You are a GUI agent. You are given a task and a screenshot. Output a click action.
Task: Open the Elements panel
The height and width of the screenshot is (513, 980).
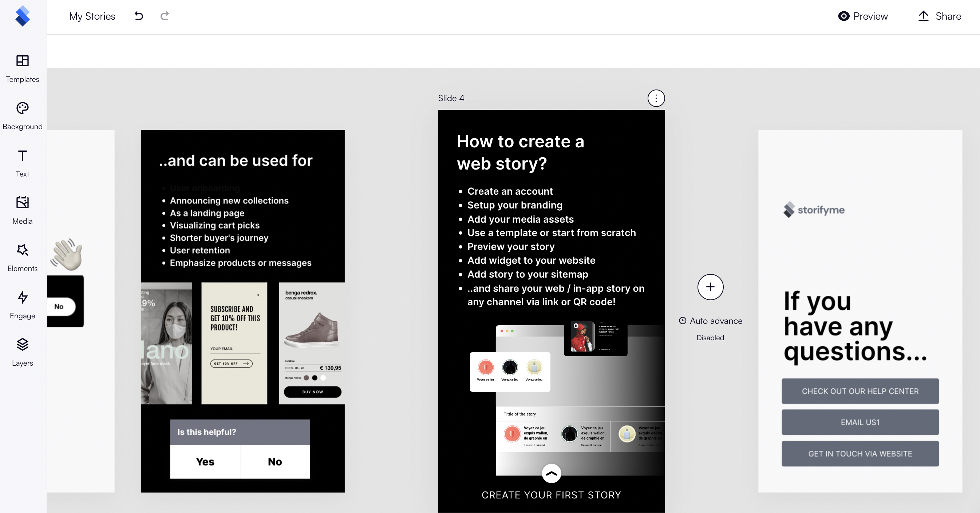pos(22,258)
